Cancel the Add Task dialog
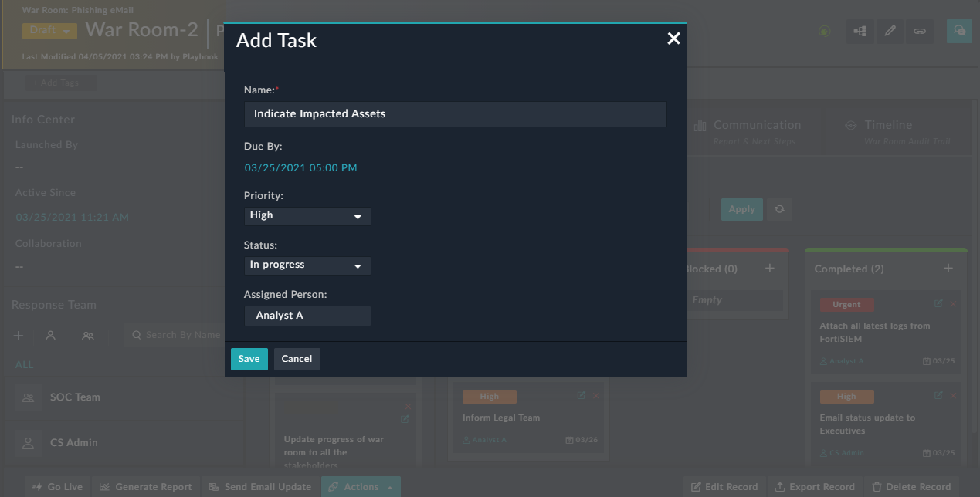The height and width of the screenshot is (497, 980). 297,359
